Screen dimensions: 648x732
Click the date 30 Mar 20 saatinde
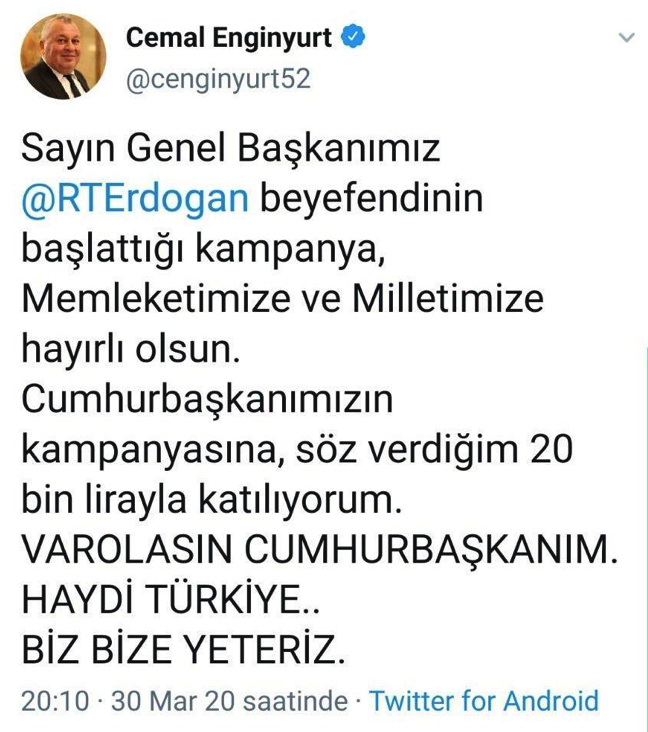[x=229, y=701]
